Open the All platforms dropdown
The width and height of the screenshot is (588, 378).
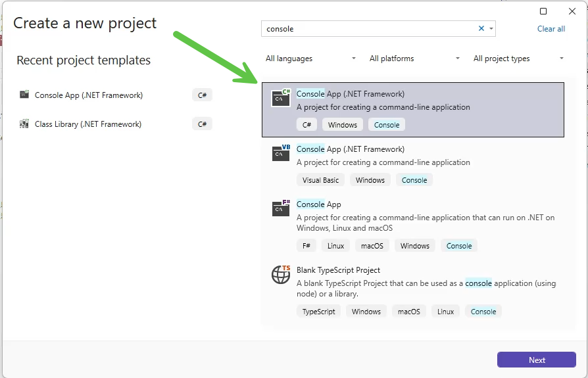click(x=414, y=59)
